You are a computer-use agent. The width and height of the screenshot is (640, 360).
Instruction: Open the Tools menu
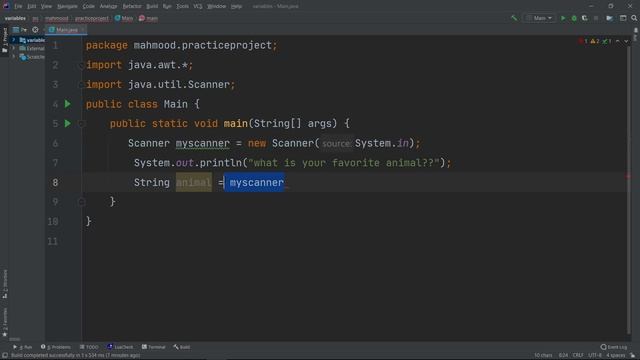182,7
